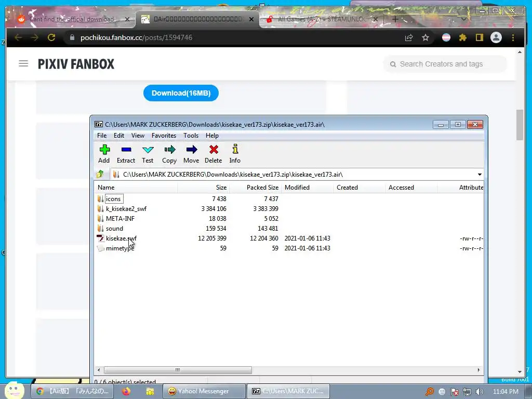Open the file explorer taskbar icon

(150, 392)
